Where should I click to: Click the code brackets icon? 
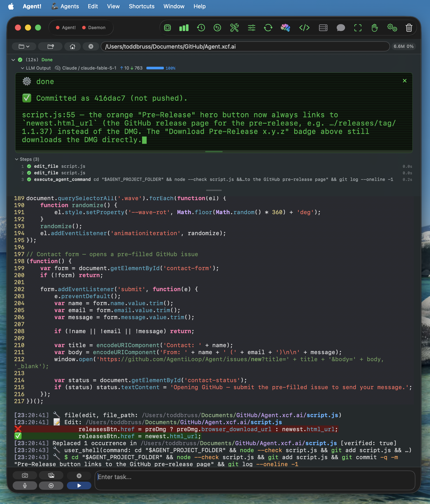pyautogui.click(x=304, y=28)
